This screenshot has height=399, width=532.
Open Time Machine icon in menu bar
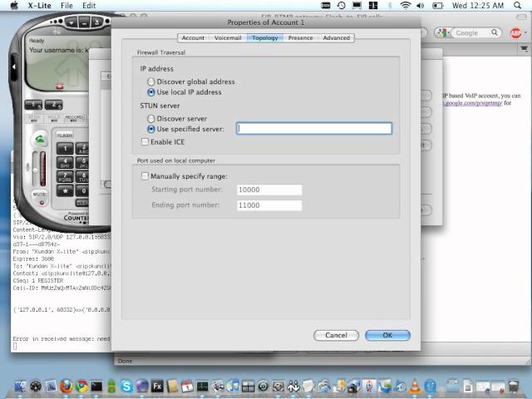point(342,6)
